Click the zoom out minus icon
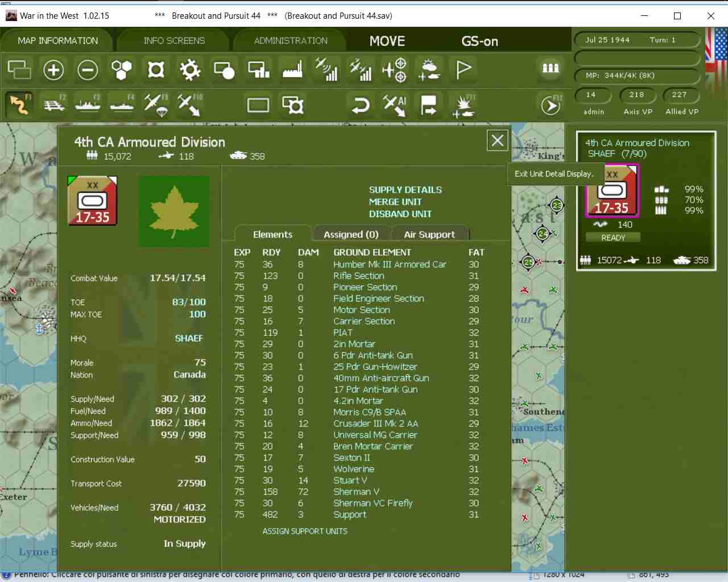 88,70
